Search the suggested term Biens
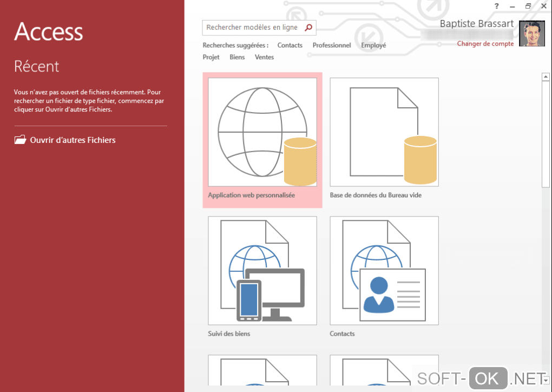 coord(237,57)
